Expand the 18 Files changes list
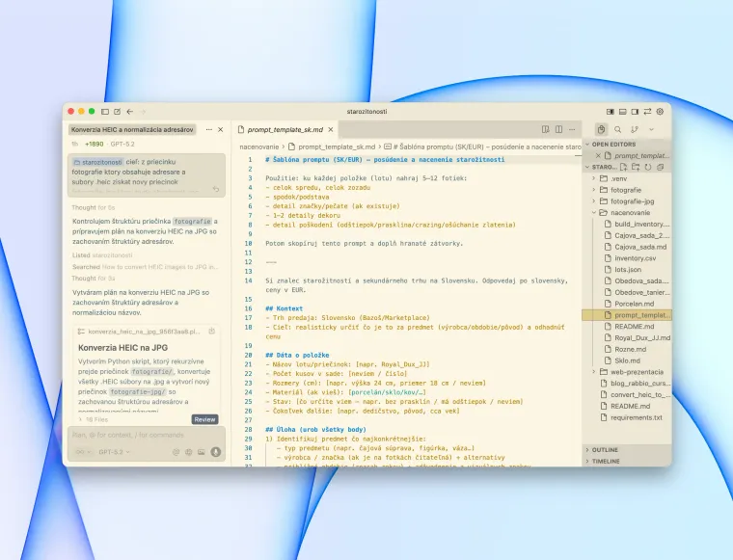Viewport: 733px width, 560px height. pos(94,419)
